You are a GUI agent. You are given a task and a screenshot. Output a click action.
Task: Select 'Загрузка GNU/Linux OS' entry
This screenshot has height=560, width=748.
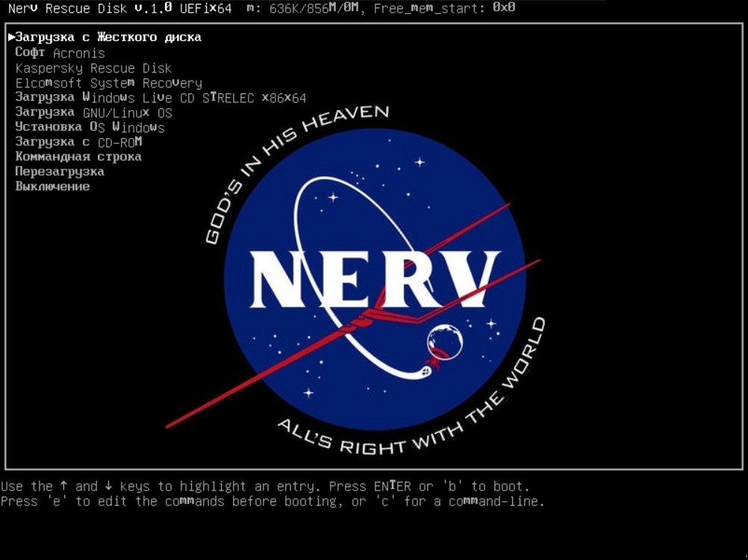pos(93,113)
